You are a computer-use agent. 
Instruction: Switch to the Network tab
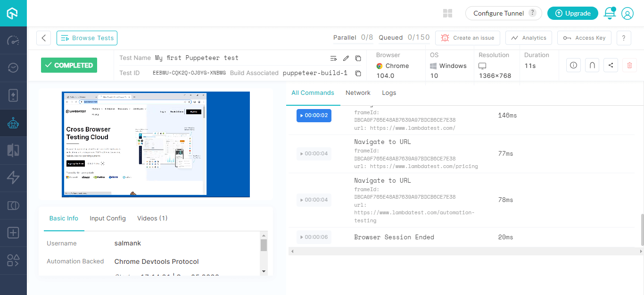(358, 93)
